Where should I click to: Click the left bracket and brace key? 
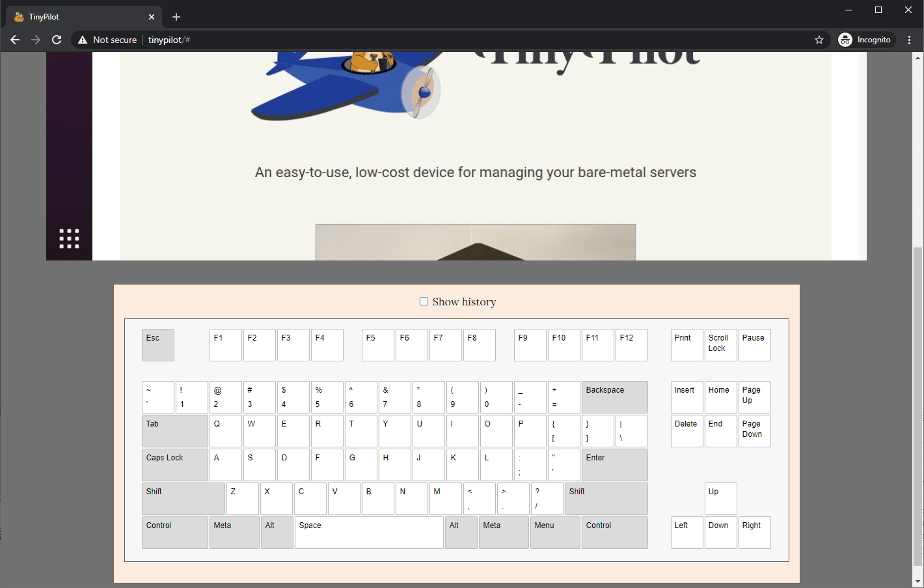click(564, 431)
